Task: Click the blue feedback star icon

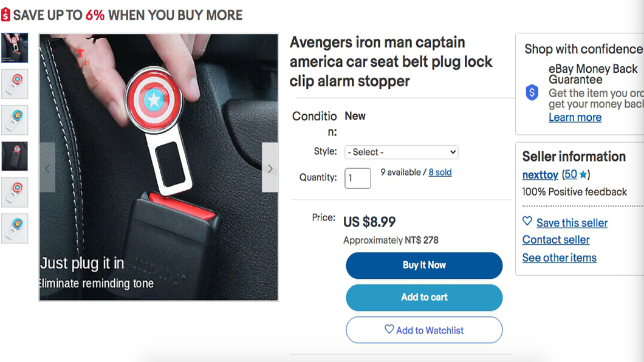Action: 583,175
